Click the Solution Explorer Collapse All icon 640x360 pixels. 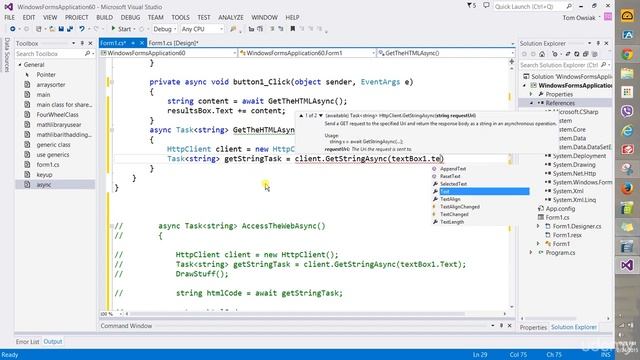(585, 54)
